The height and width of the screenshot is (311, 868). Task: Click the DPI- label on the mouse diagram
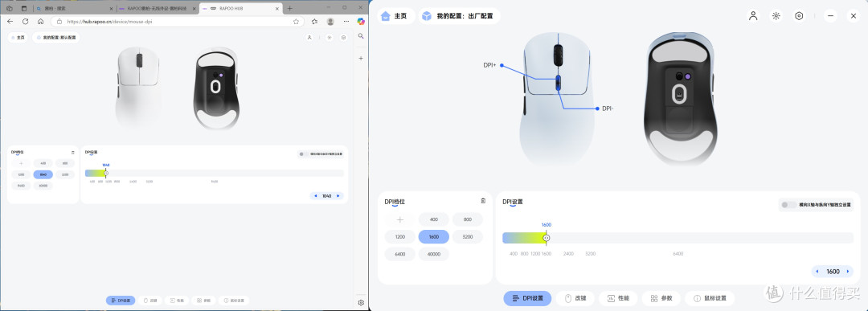click(x=608, y=109)
